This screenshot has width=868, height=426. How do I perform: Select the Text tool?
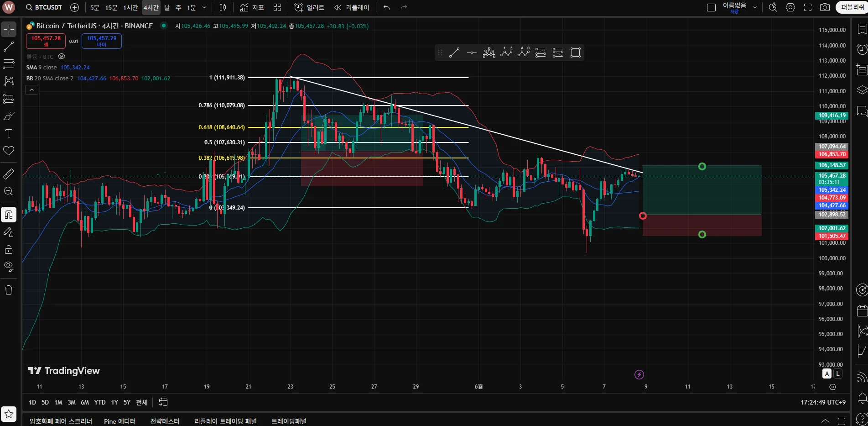tap(9, 133)
